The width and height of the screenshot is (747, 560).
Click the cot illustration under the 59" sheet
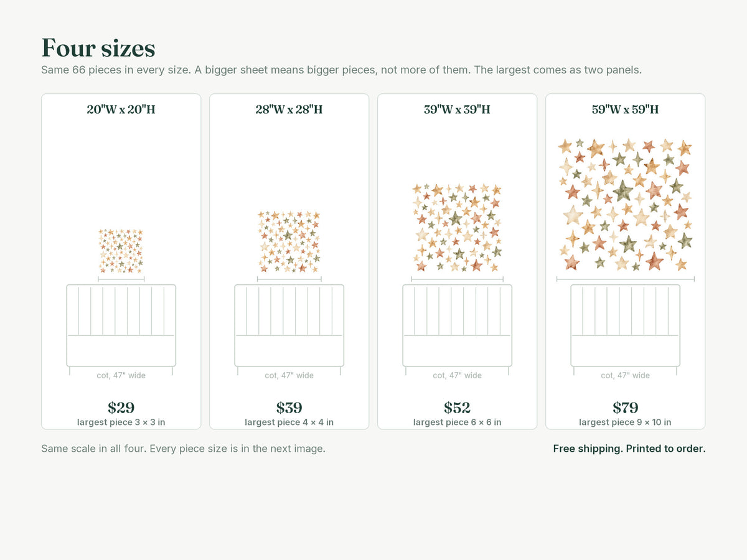pyautogui.click(x=625, y=330)
